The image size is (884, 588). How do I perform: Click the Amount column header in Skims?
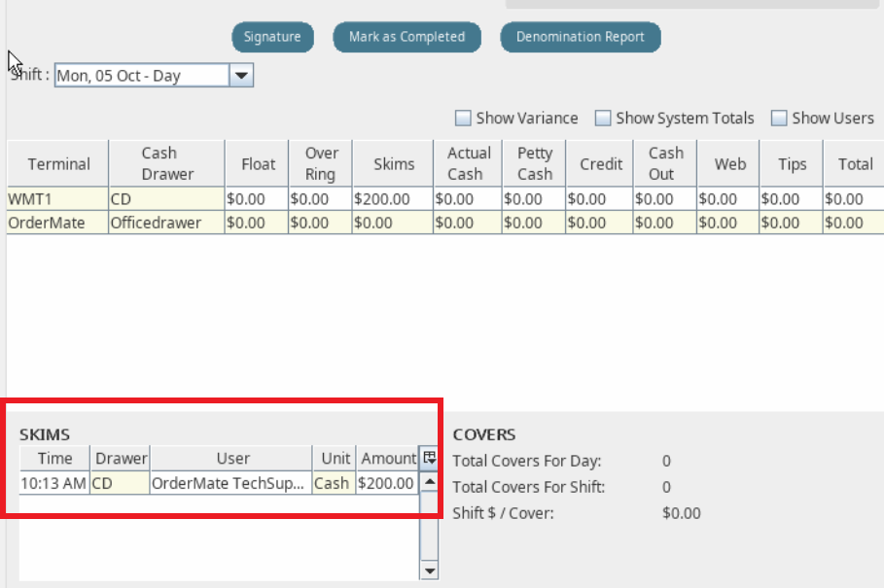[388, 459]
